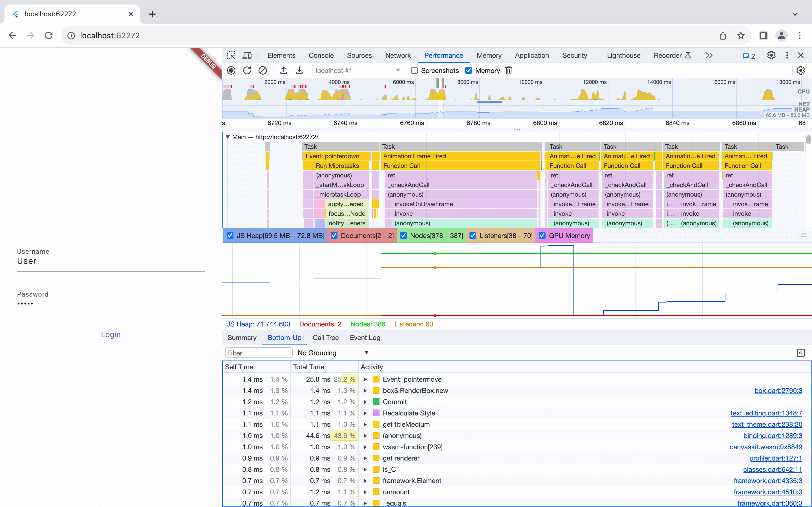Click the load profile upload icon
The image size is (812, 507).
(x=284, y=70)
